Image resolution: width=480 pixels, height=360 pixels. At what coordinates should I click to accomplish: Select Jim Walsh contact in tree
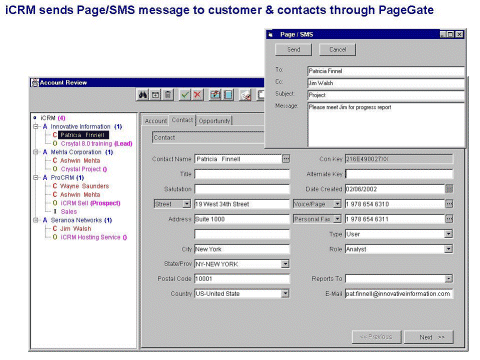(x=75, y=229)
